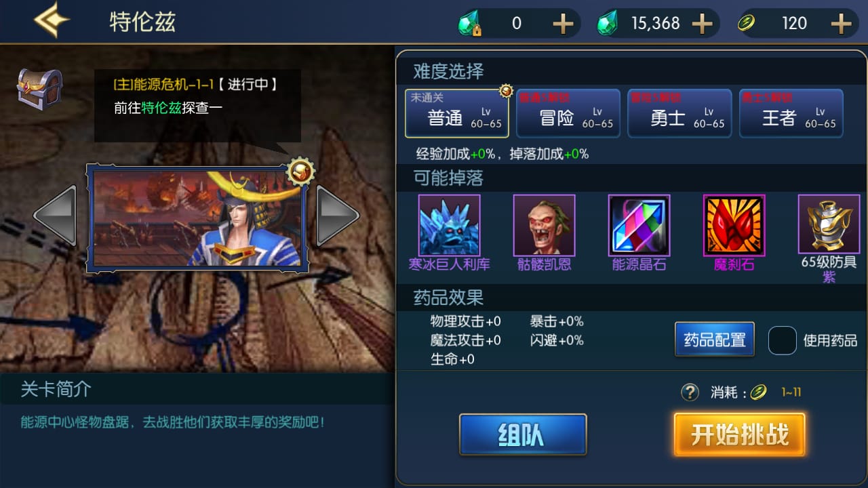Click the 开始挑战 button
This screenshot has height=488, width=868.
coord(739,434)
